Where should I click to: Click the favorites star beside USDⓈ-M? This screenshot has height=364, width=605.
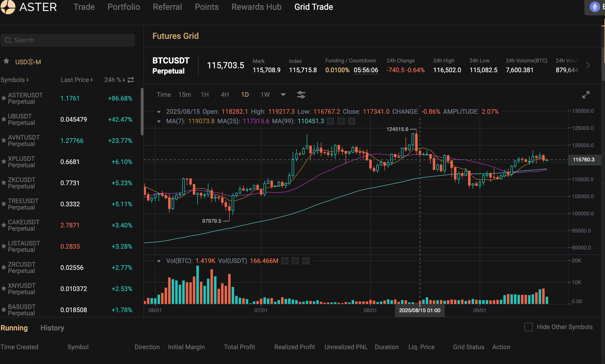6,61
